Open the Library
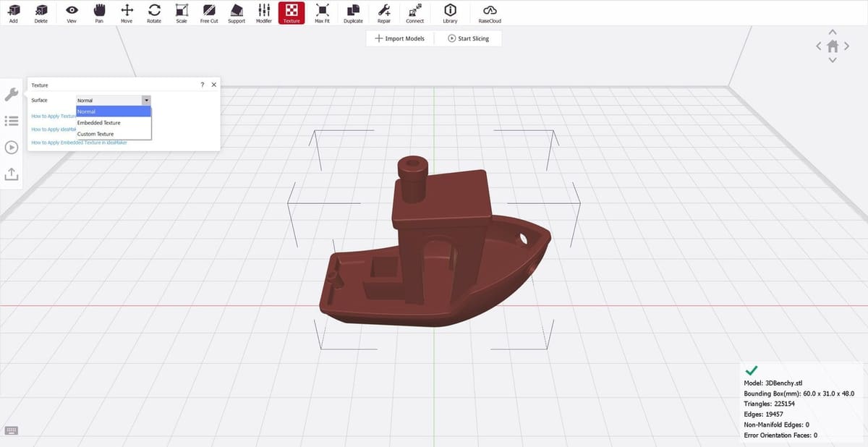Viewport: 868px width, 447px height. click(x=450, y=13)
